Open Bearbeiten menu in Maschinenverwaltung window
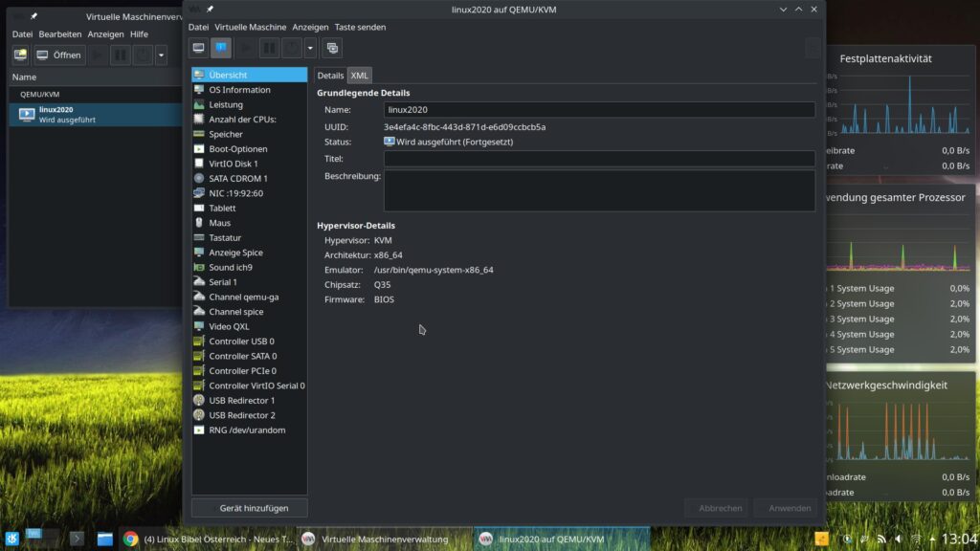This screenshot has height=551, width=980. point(60,33)
